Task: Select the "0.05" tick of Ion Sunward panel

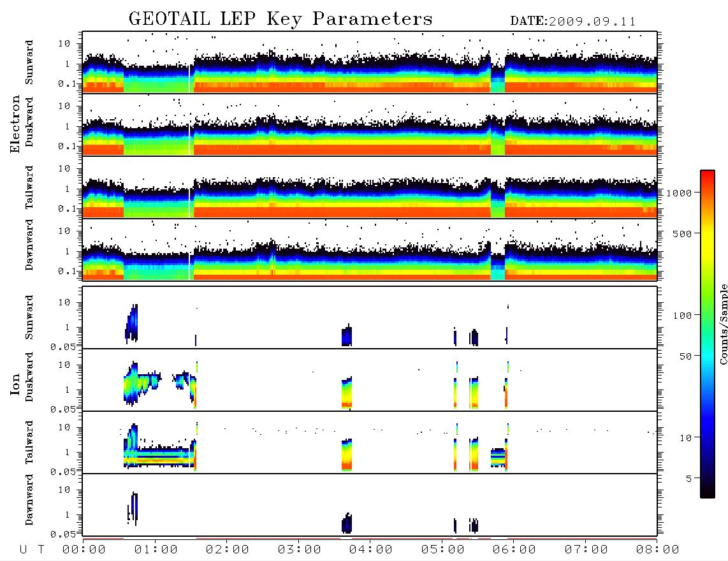Action: (x=63, y=346)
